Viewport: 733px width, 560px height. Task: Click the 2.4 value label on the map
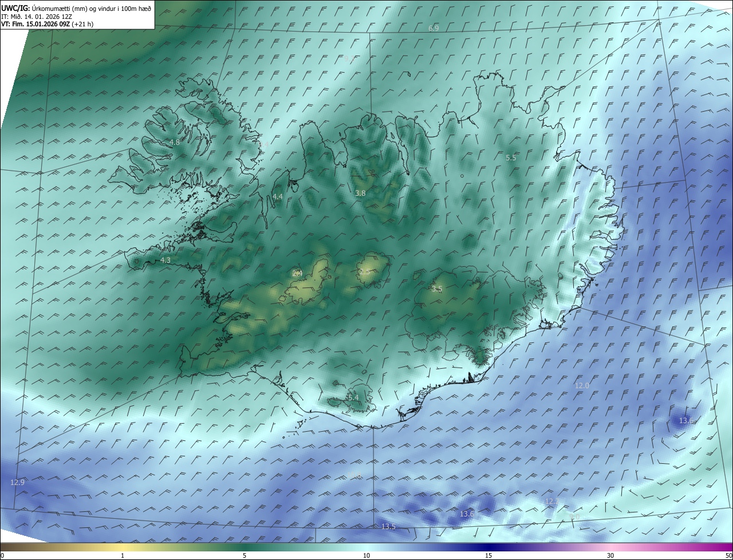click(x=297, y=273)
